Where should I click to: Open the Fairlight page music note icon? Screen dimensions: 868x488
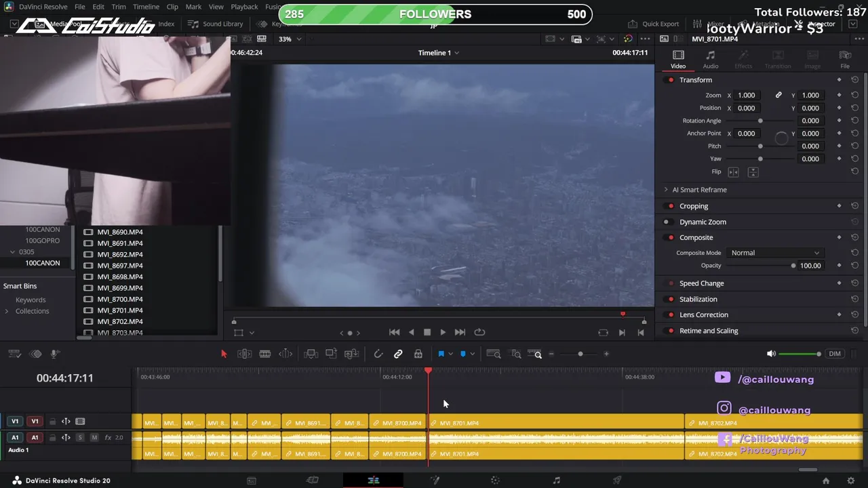point(556,481)
